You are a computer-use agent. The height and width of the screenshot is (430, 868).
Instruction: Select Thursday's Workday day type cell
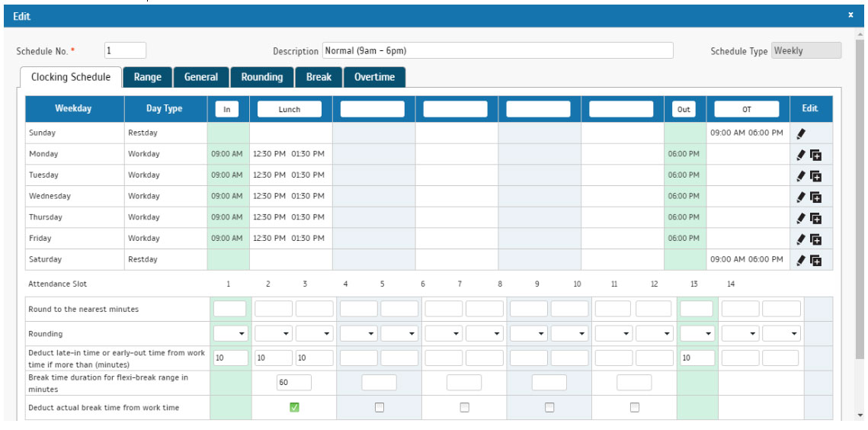pos(166,217)
